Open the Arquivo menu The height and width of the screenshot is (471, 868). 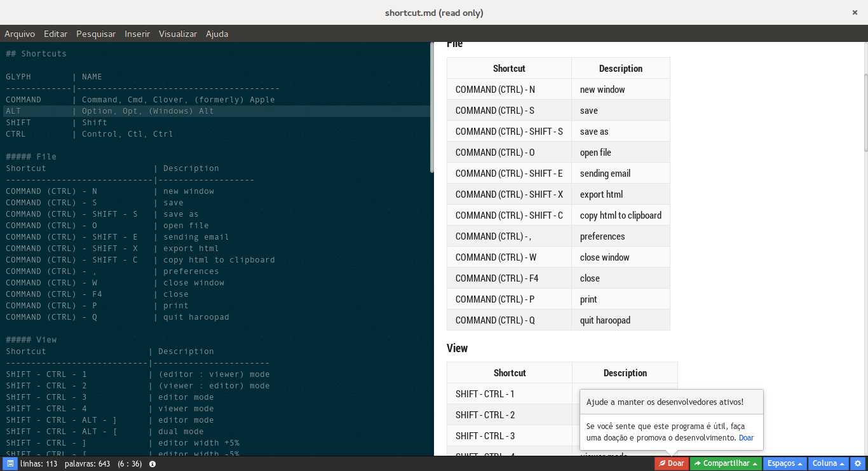tap(20, 34)
